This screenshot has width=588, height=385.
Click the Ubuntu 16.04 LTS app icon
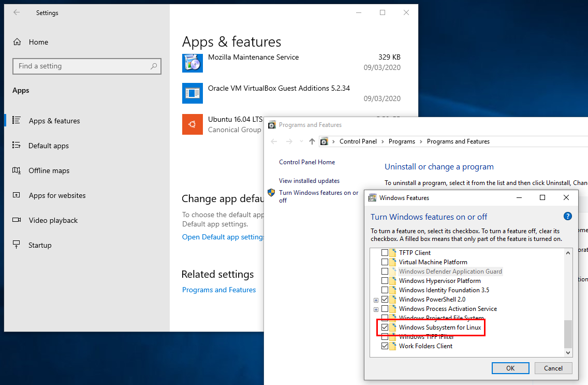[x=193, y=124]
